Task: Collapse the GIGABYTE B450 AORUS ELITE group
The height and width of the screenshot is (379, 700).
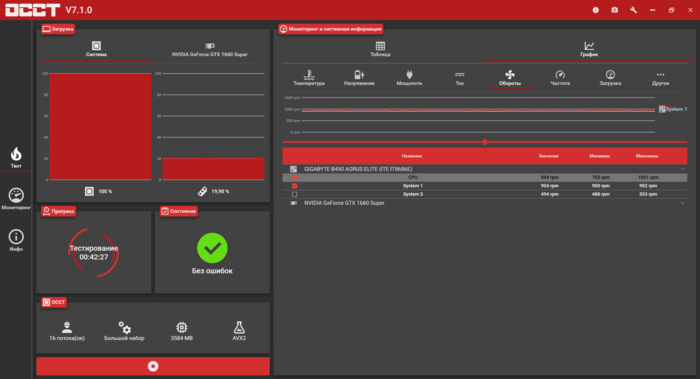Action: click(683, 169)
